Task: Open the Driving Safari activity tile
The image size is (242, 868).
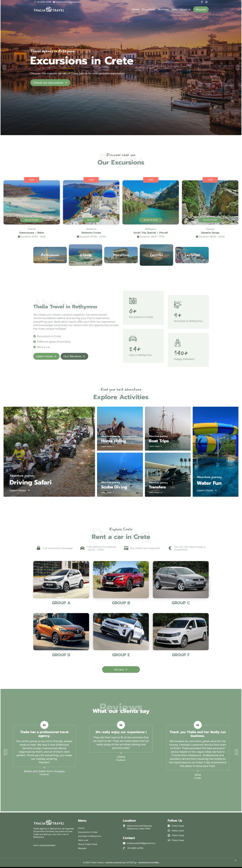Action: 49,451
